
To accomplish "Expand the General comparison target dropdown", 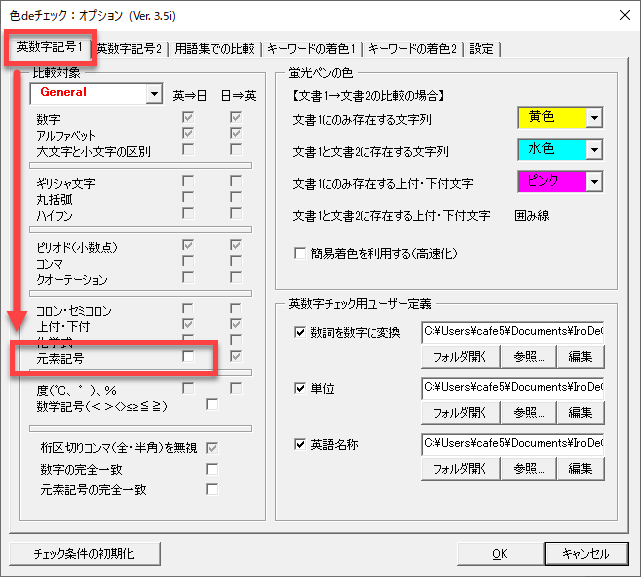I will click(x=153, y=93).
